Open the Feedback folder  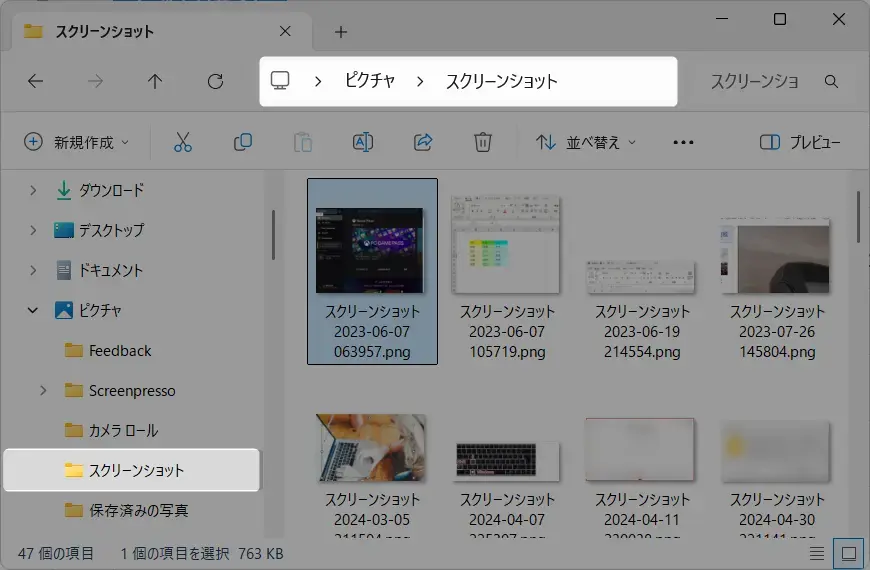point(120,351)
